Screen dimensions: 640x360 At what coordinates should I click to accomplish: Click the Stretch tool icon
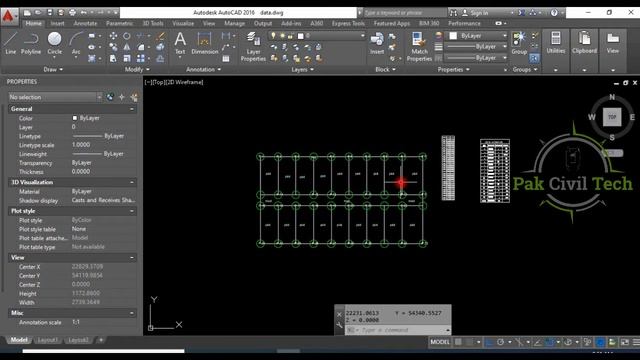tap(113, 59)
